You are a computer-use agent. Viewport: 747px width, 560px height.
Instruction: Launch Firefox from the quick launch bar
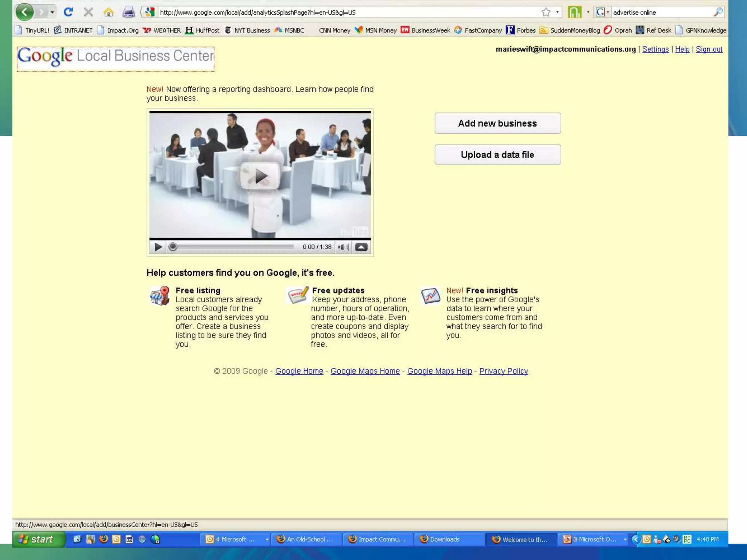tap(104, 539)
